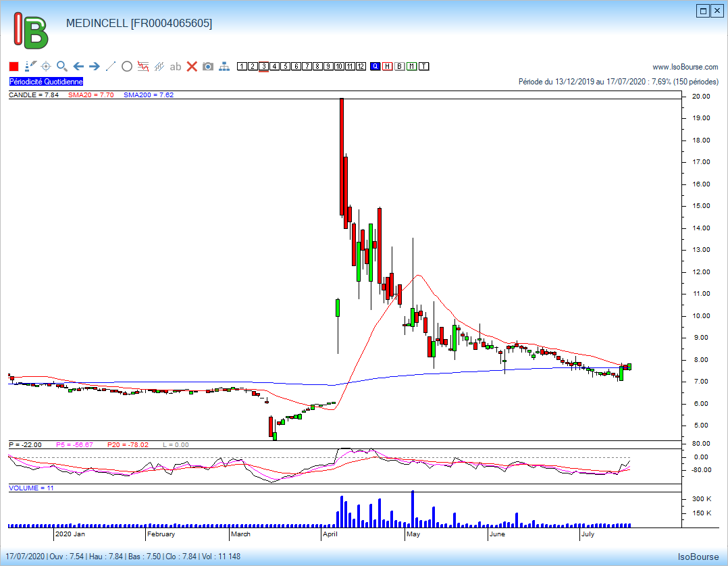Screen dimensions: 728x566
Task: Click the red X delete icon
Action: coord(192,66)
